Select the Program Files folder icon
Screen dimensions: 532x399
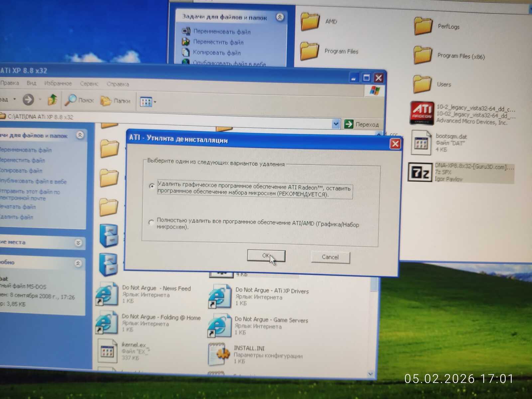(310, 51)
